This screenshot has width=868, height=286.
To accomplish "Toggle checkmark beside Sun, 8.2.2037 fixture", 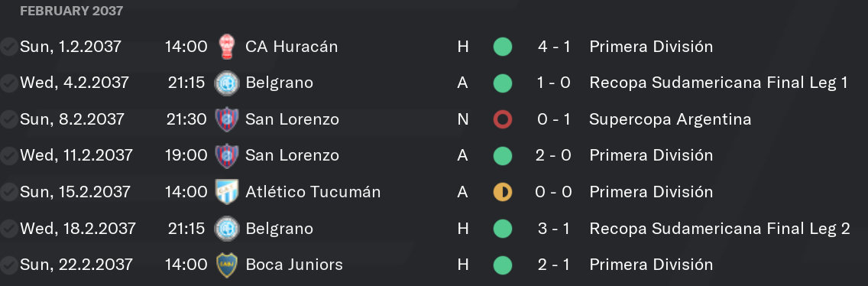I will [8, 119].
